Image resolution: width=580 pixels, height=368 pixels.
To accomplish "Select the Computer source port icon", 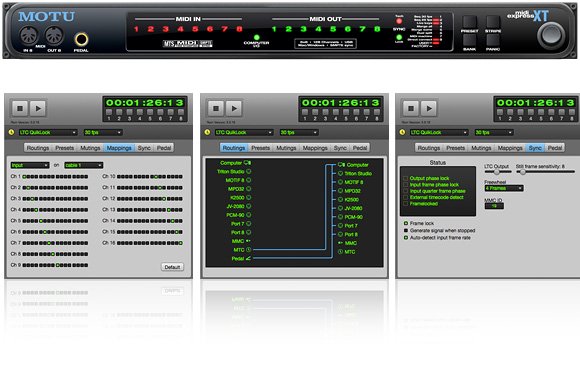I will point(247,163).
